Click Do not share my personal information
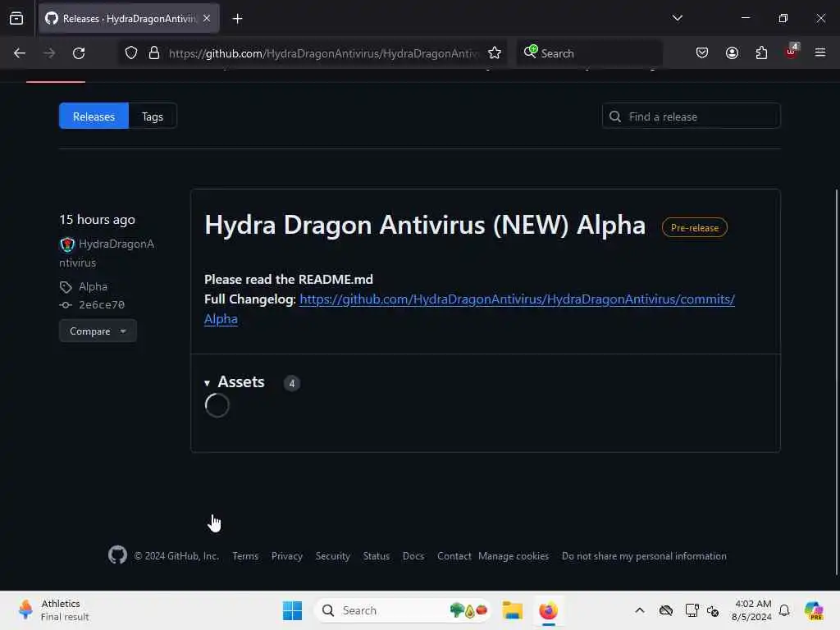 pos(644,556)
